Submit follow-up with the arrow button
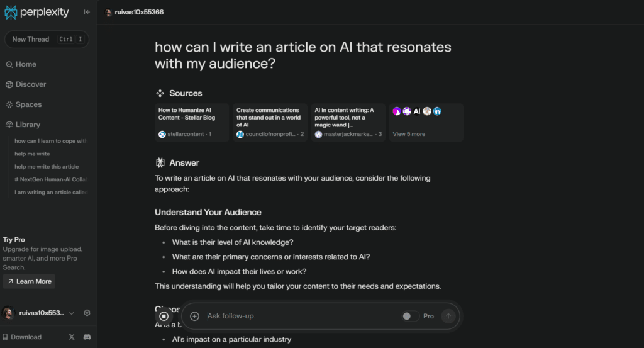Image resolution: width=644 pixels, height=348 pixels. 448,316
